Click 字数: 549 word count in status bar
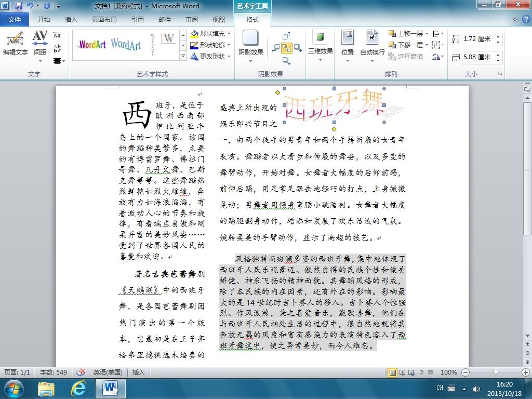The width and height of the screenshot is (532, 399). [x=54, y=372]
